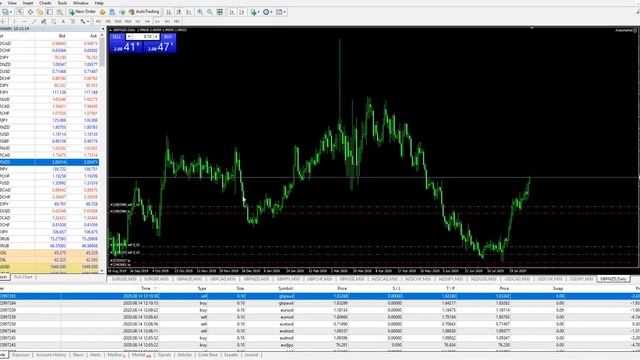Switch chart to candlesticks type
Image resolution: width=640 pixels, height=360 pixels.
coord(179,12)
